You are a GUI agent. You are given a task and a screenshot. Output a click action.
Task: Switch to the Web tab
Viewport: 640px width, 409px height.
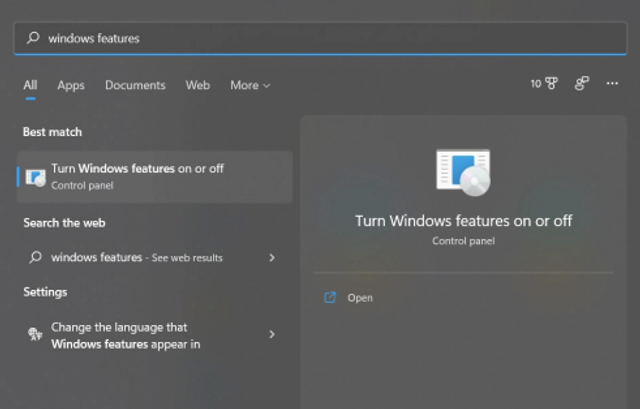198,85
